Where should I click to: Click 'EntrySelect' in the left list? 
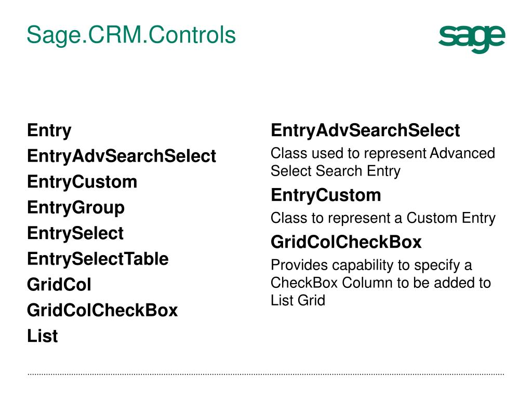pos(75,233)
